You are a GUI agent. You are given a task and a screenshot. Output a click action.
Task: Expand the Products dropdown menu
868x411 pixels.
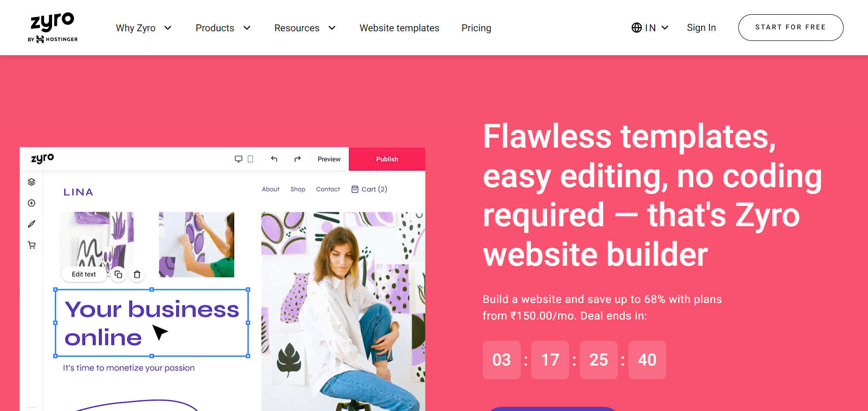[223, 28]
